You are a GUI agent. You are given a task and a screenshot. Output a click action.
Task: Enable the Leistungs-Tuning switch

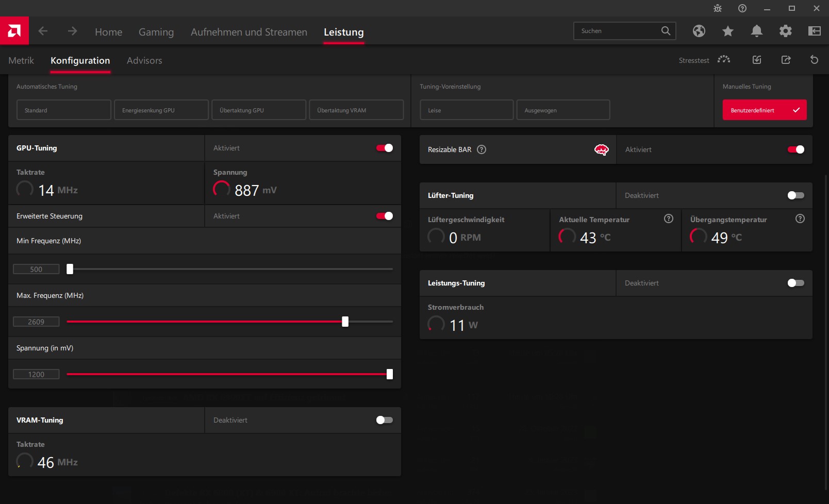[x=796, y=283]
